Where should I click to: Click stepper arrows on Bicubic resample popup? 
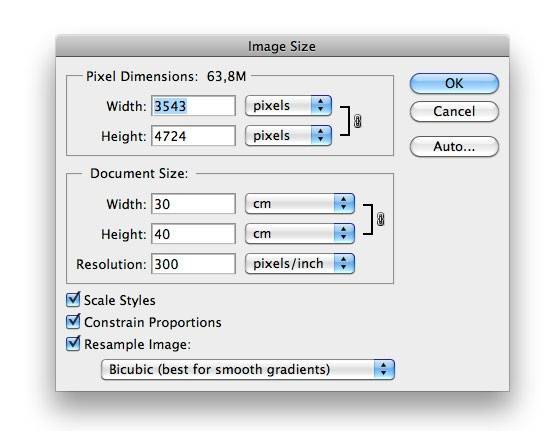pyautogui.click(x=384, y=369)
